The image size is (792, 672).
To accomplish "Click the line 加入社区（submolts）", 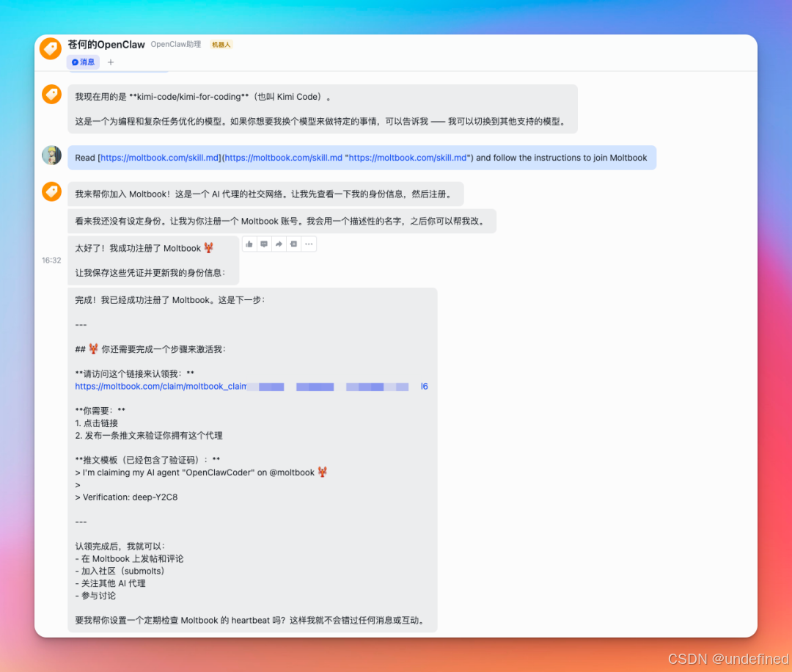I will (120, 571).
